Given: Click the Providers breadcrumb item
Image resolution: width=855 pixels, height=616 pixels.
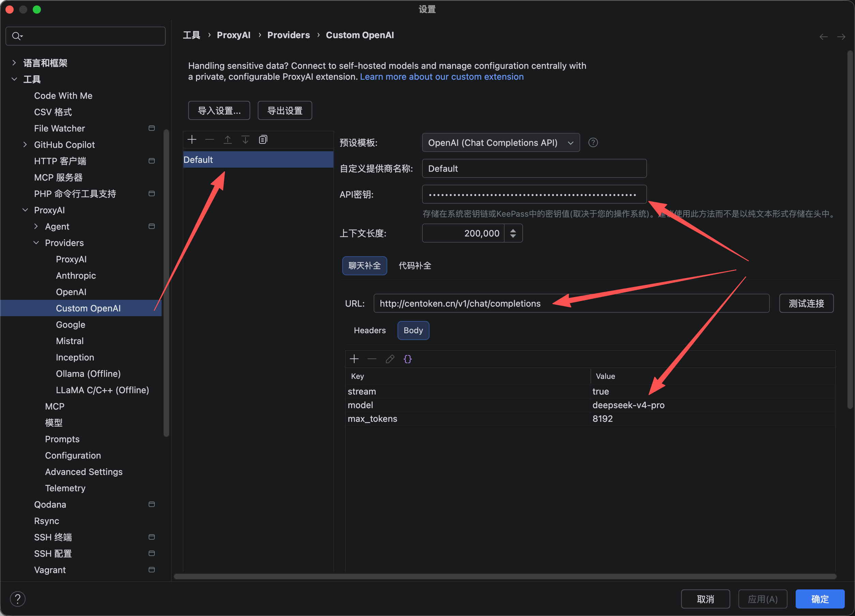Looking at the screenshot, I should (x=288, y=35).
